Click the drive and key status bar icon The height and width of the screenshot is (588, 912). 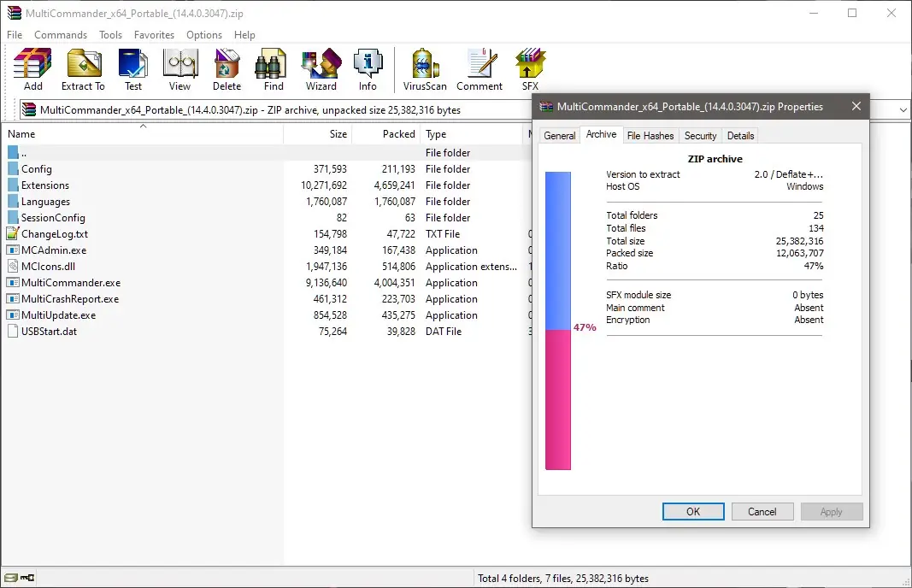point(19,578)
